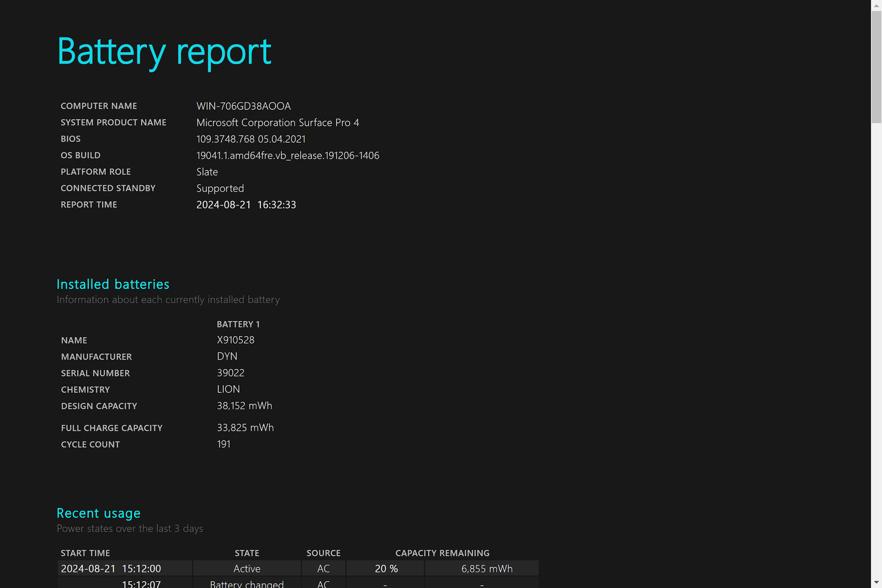
Task: Click the scrollbar down arrow
Action: point(876,582)
